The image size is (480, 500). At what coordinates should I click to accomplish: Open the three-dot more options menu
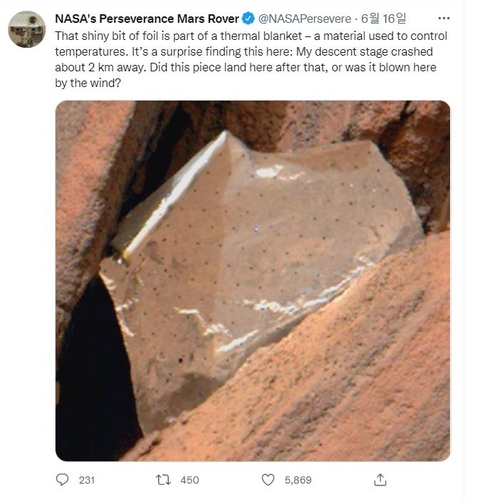click(444, 18)
